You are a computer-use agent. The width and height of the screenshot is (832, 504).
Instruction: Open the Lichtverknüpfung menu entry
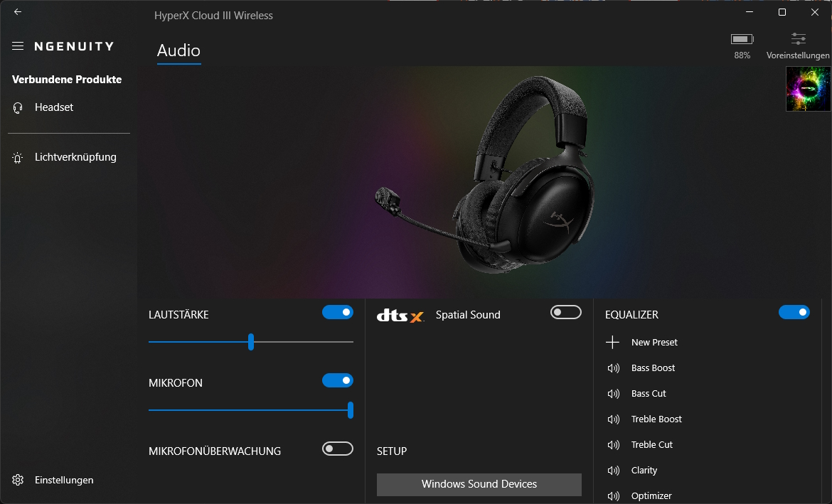75,157
